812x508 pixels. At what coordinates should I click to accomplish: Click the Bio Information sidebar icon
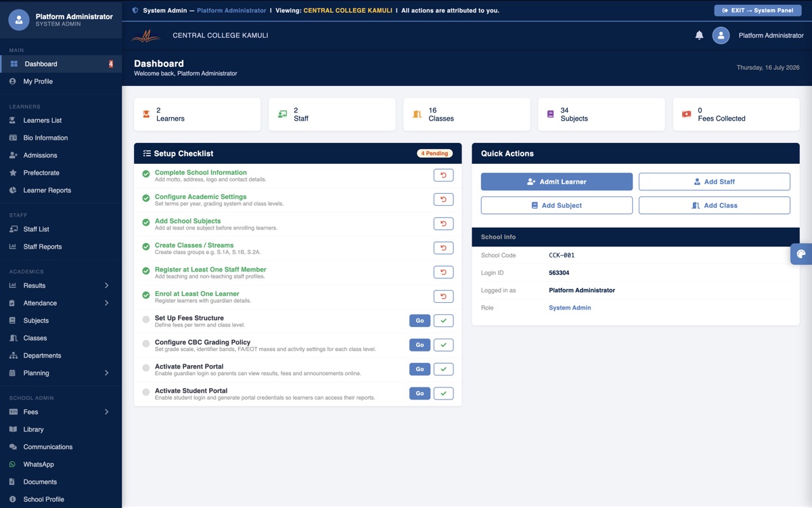click(x=13, y=138)
